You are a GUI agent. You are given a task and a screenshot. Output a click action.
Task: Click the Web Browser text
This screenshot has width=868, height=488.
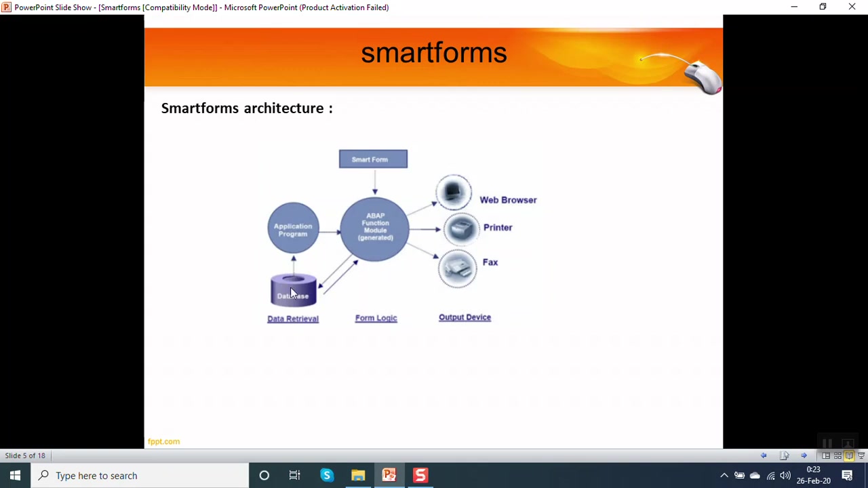pyautogui.click(x=508, y=200)
